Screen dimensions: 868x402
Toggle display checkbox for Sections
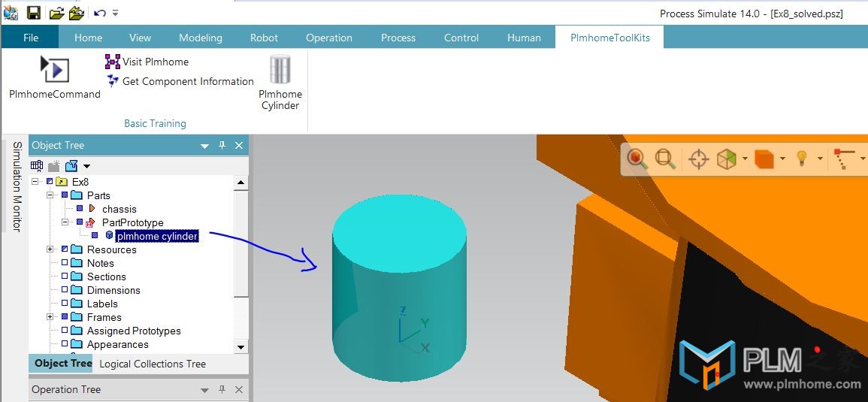(65, 277)
